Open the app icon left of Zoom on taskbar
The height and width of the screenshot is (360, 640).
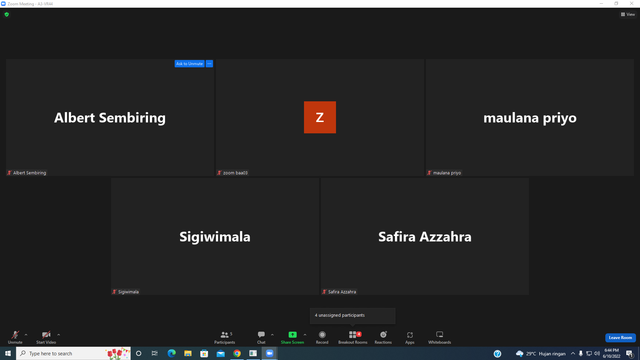coord(253,353)
